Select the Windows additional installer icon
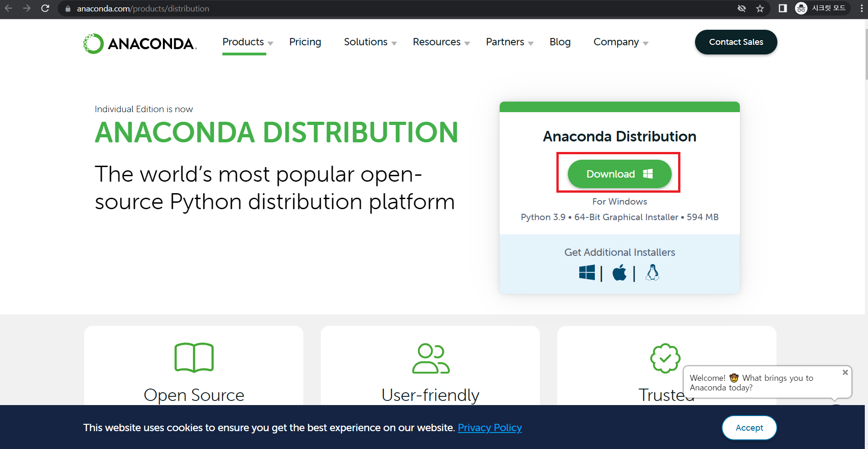The width and height of the screenshot is (868, 449). point(587,273)
